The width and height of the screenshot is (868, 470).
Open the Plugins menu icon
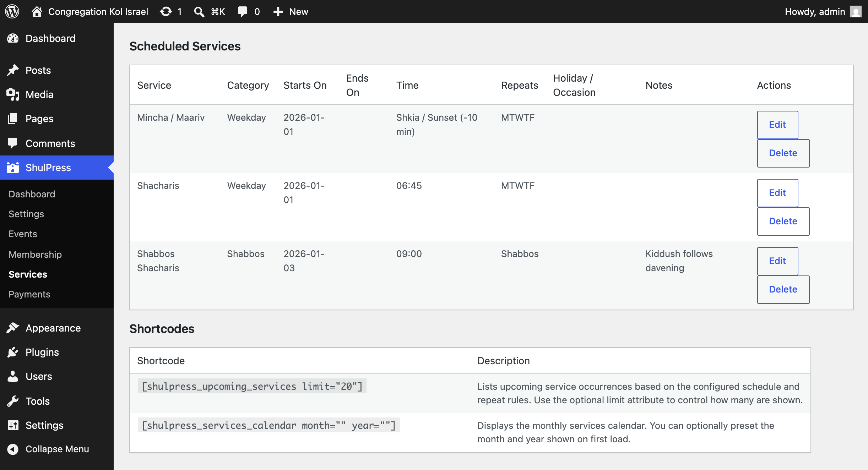pyautogui.click(x=13, y=352)
